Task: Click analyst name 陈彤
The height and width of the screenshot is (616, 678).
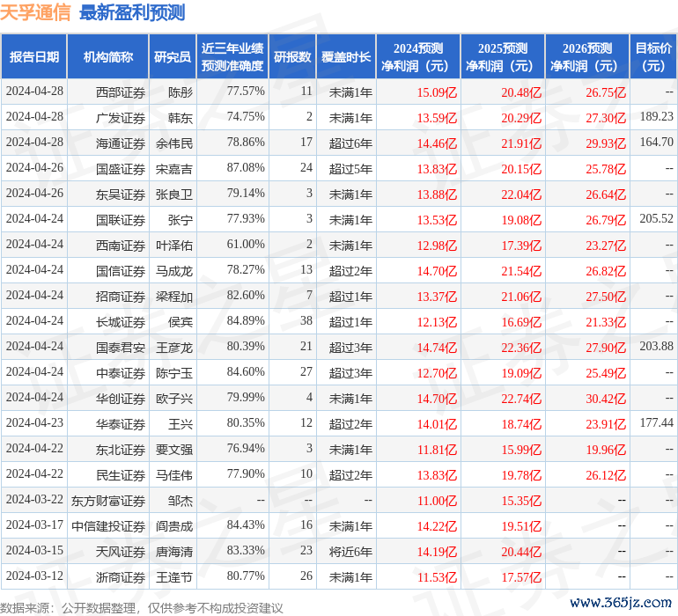Action: (x=181, y=92)
